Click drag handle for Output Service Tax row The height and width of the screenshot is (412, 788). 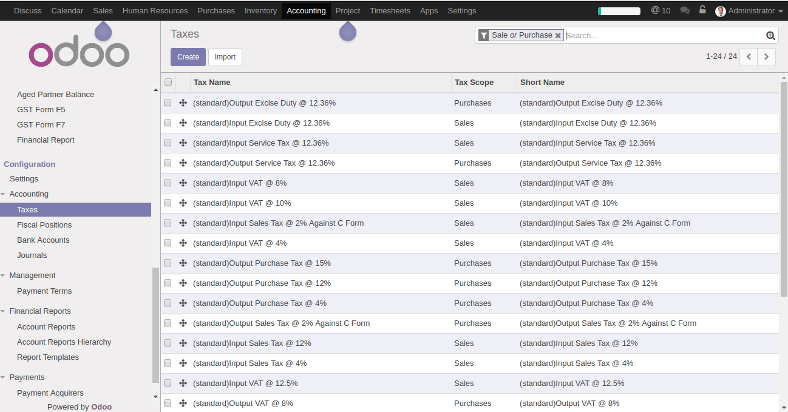(183, 163)
